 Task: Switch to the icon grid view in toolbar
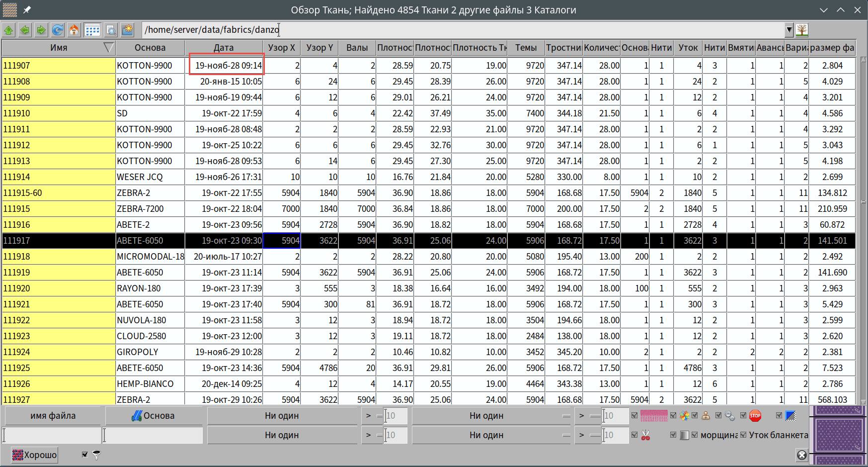(x=92, y=30)
